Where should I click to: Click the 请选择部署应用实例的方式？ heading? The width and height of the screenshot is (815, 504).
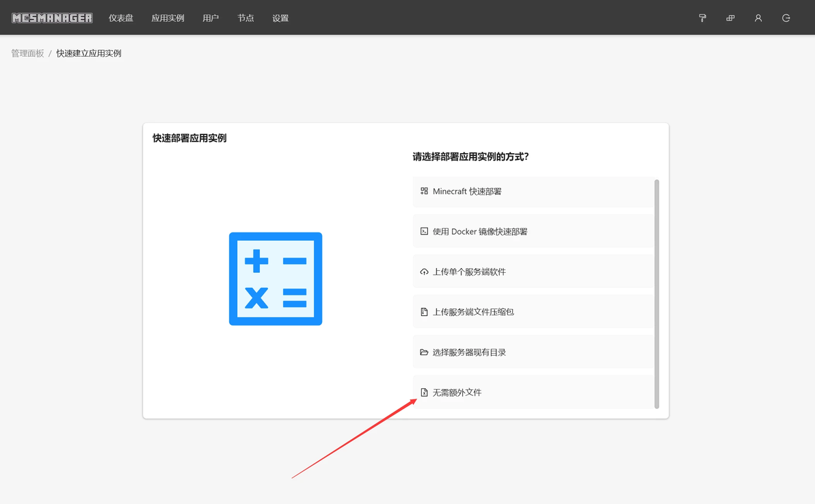point(470,157)
